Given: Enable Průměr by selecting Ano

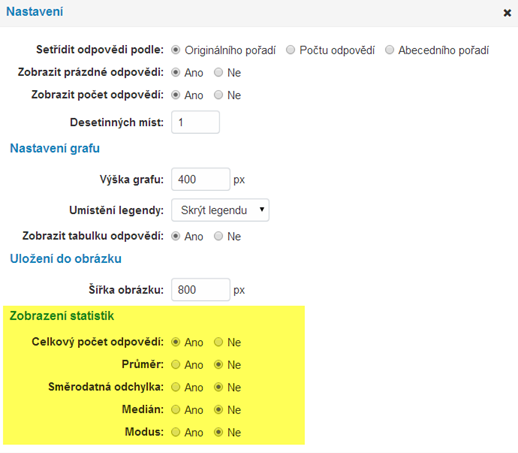Looking at the screenshot, I should (x=176, y=365).
